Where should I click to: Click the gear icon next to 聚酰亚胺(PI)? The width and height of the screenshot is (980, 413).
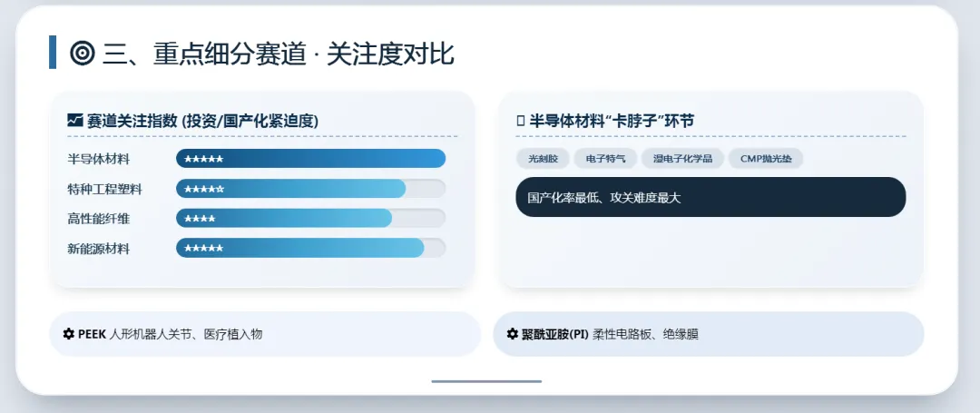point(512,334)
